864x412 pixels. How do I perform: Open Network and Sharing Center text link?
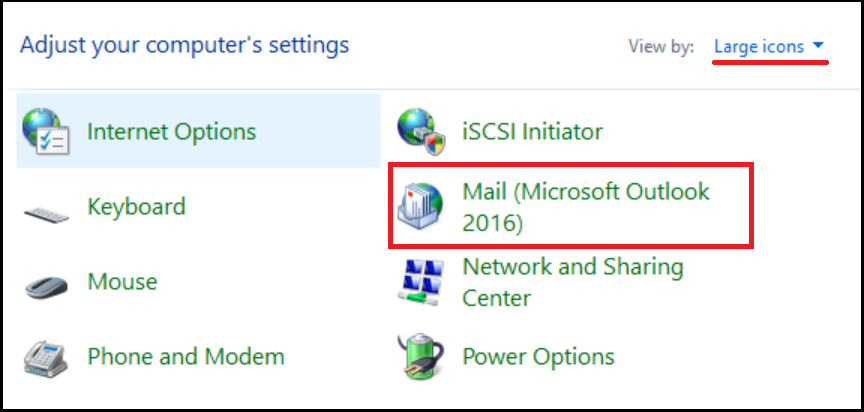573,282
